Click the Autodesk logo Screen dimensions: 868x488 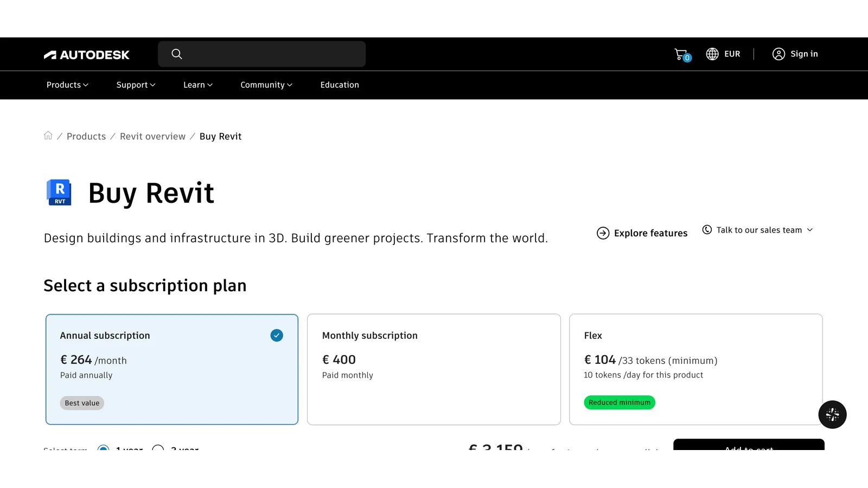(x=87, y=55)
